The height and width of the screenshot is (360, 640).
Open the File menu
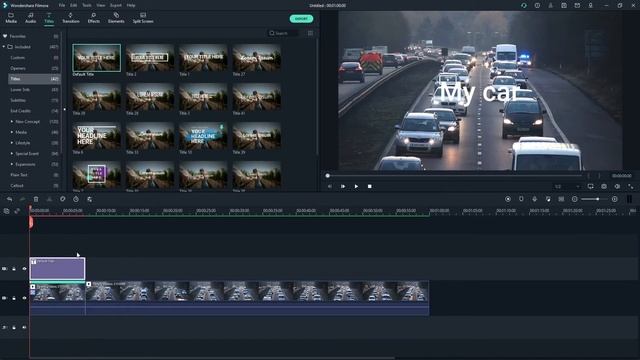tap(62, 5)
